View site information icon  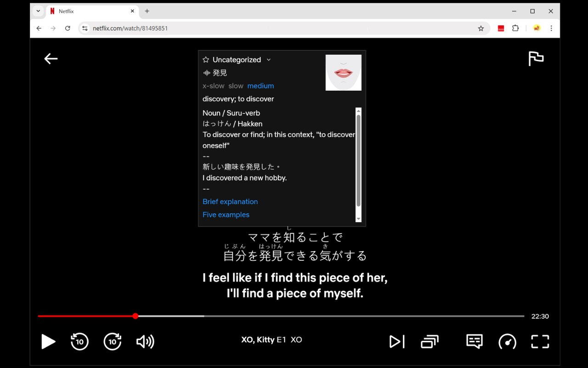click(x=85, y=28)
